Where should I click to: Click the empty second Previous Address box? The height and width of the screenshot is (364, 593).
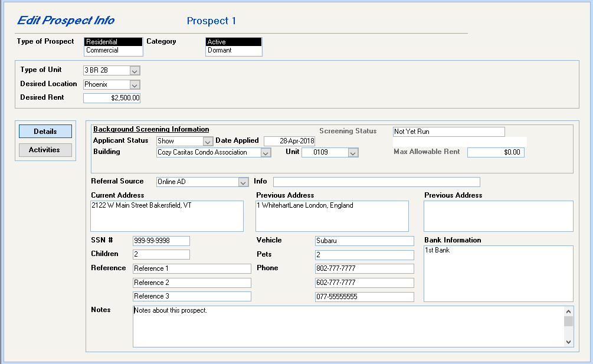click(x=499, y=216)
